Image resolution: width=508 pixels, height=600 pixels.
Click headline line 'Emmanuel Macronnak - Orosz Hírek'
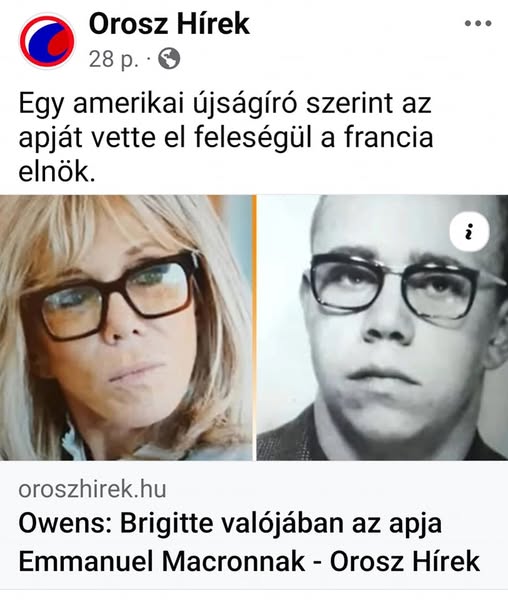249,561
